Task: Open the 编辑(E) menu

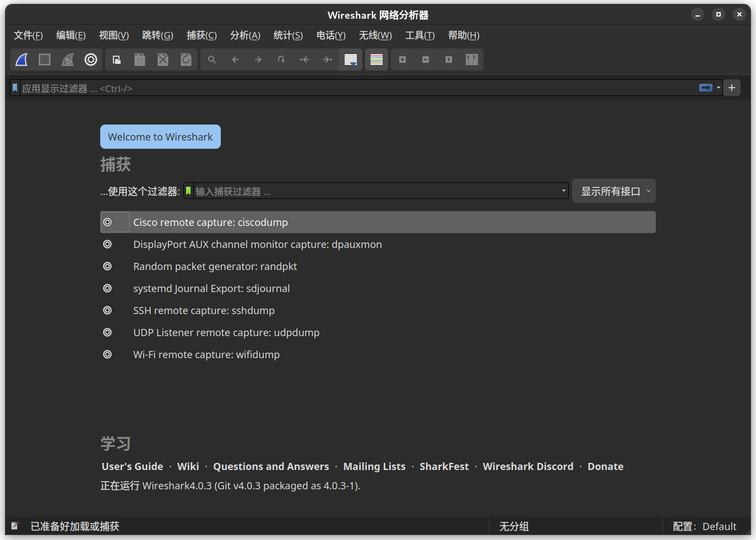Action: coord(71,35)
